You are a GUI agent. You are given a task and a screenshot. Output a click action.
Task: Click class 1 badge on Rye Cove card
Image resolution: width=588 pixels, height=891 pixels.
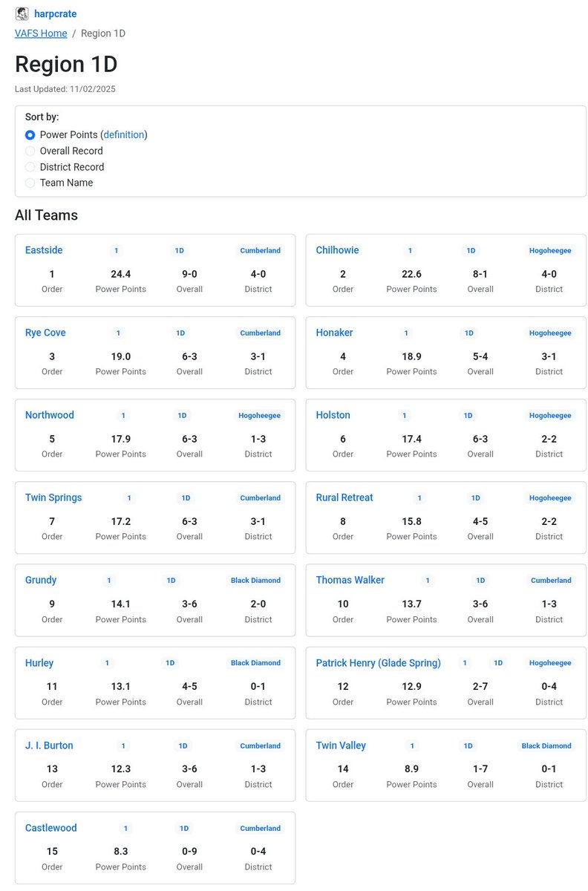pyautogui.click(x=117, y=333)
